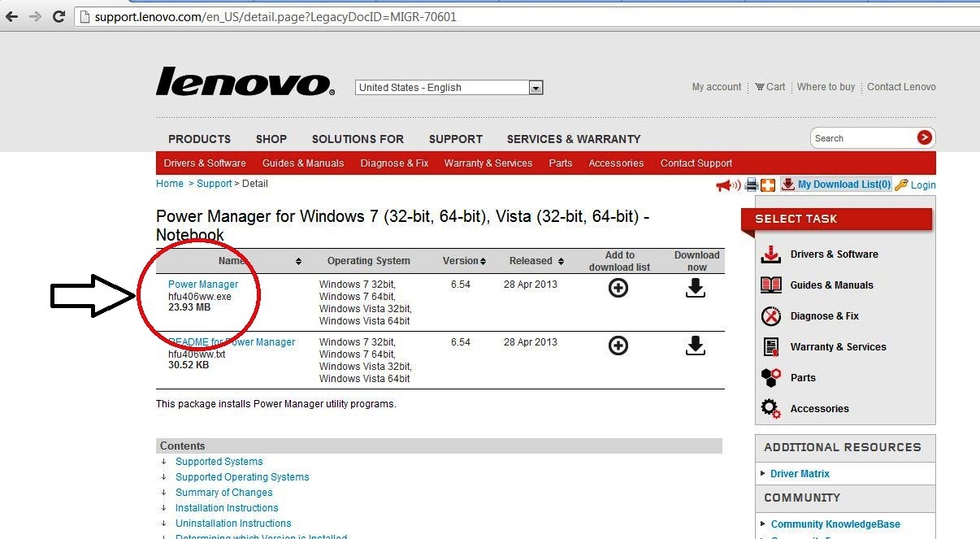The width and height of the screenshot is (980, 539).
Task: Select Drivers & Software in red bar
Action: point(205,163)
